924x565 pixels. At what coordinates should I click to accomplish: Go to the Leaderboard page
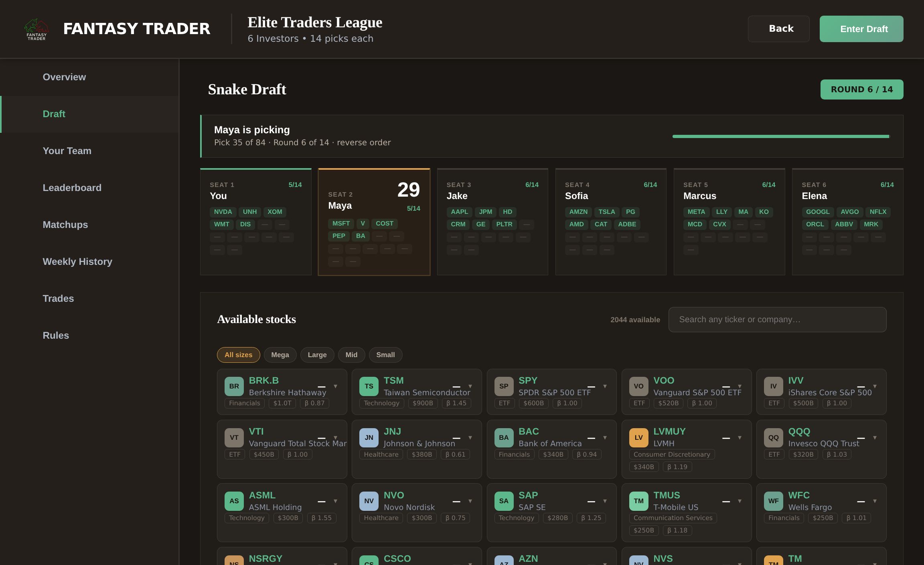pyautogui.click(x=89, y=188)
